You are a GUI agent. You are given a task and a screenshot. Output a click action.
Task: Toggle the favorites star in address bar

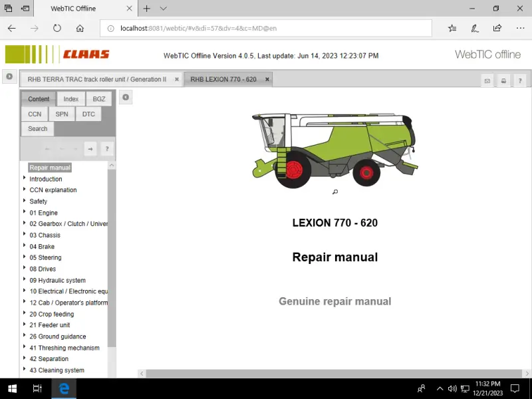tap(452, 28)
